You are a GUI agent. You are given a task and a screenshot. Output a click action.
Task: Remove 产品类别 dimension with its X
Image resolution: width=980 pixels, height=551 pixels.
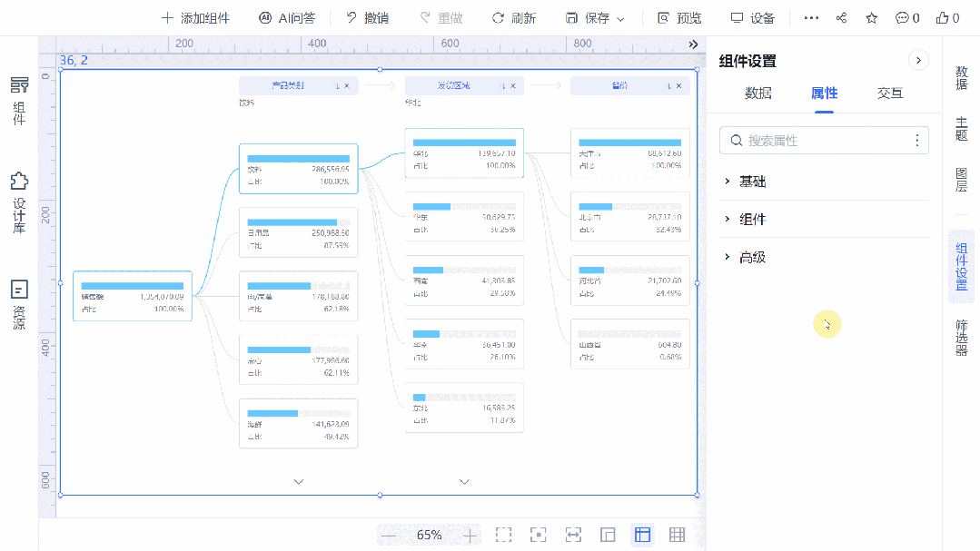click(347, 85)
